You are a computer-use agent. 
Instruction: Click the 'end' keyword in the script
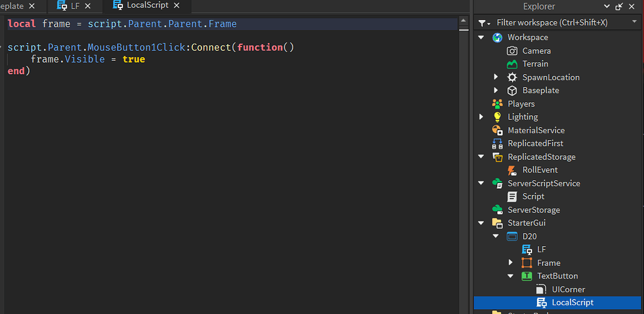(16, 71)
